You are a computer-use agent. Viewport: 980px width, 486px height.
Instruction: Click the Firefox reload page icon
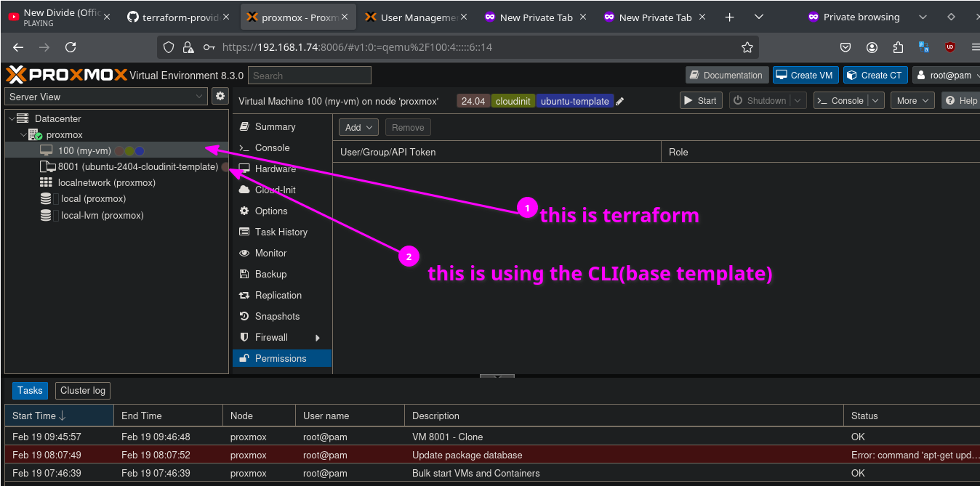[71, 47]
